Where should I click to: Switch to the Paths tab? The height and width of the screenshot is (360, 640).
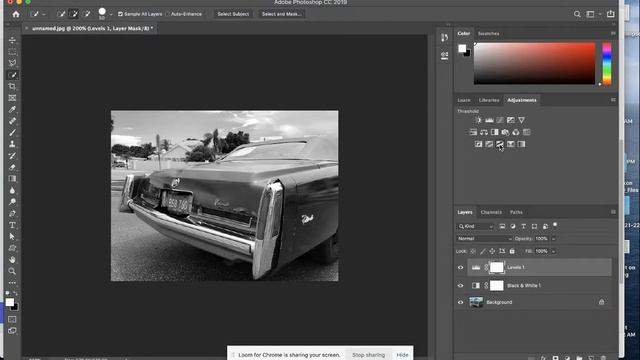[516, 212]
